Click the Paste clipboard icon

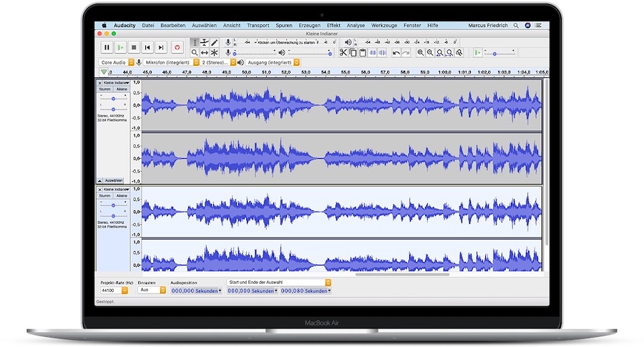pyautogui.click(x=363, y=52)
